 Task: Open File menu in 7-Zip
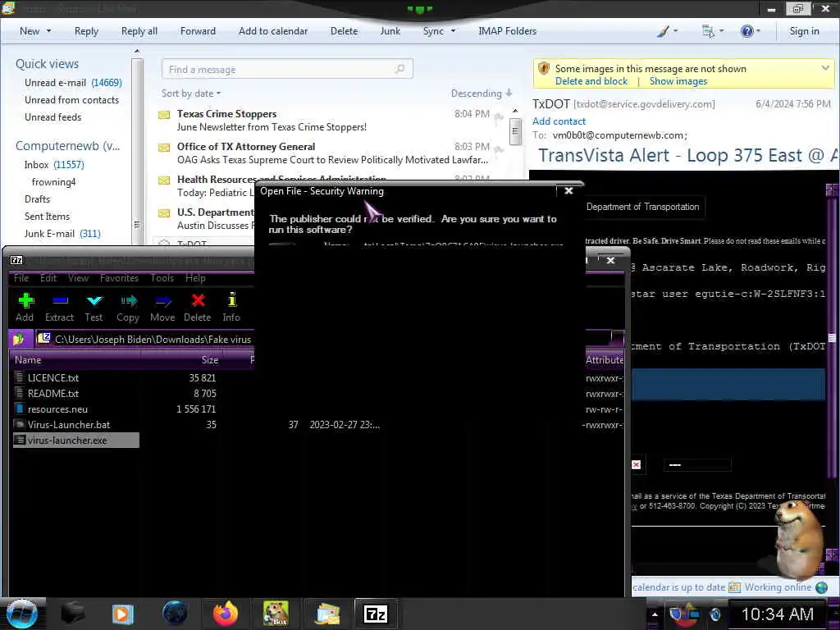[x=21, y=278]
